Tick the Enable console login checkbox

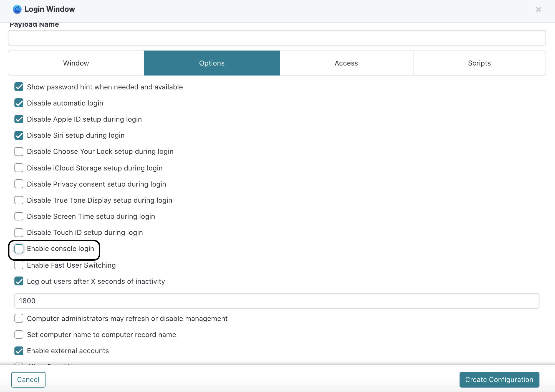coord(19,249)
